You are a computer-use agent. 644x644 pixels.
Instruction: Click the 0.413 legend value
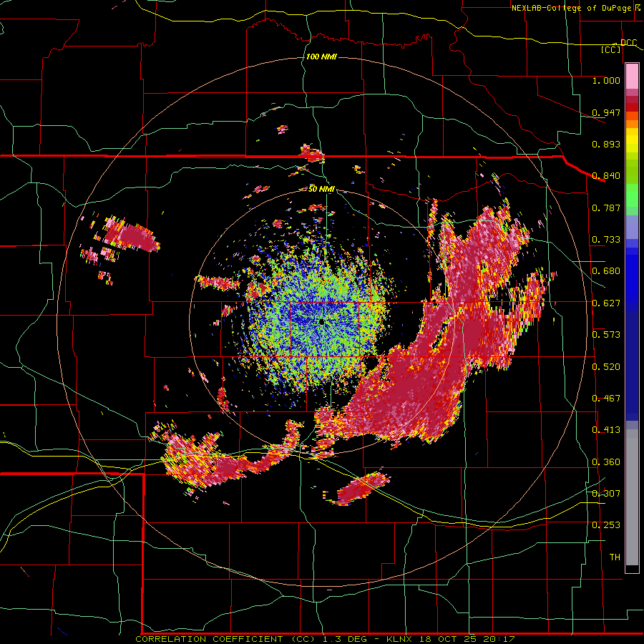(606, 430)
